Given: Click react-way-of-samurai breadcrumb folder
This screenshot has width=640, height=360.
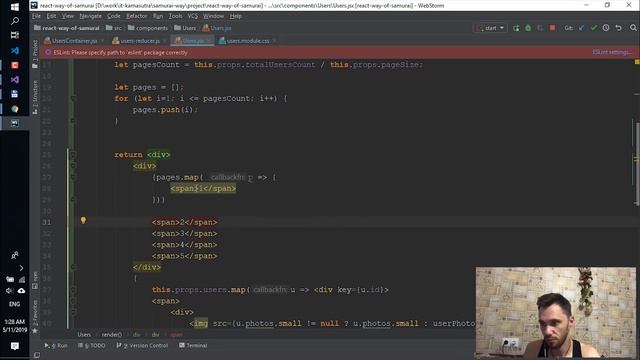Looking at the screenshot, I should pyautogui.click(x=67, y=28).
